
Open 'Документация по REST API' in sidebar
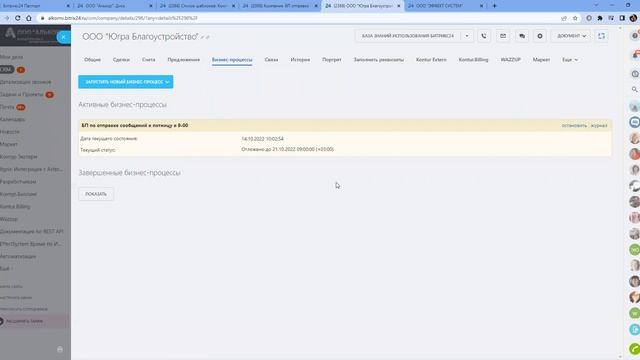pos(31,231)
